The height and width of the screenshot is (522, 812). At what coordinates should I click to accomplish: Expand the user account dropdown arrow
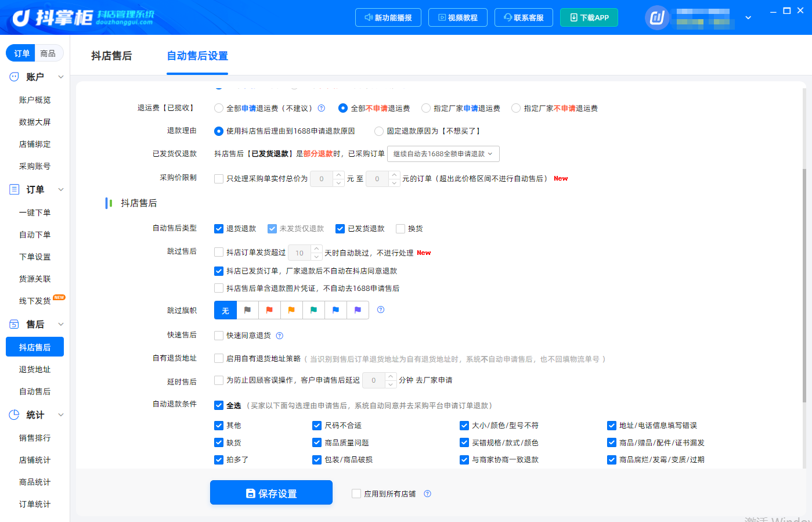(748, 17)
